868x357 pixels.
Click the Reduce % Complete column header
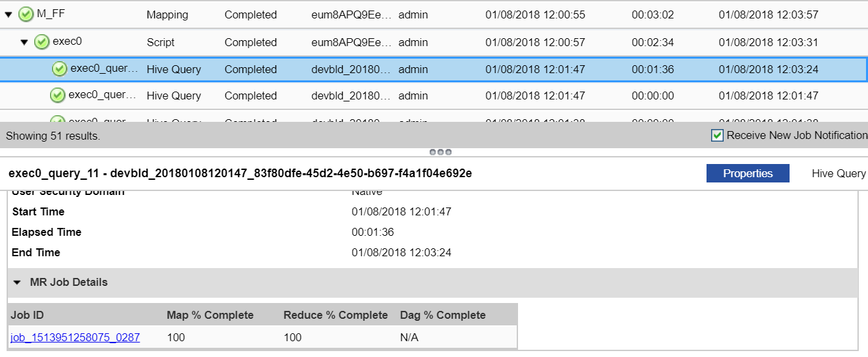click(x=335, y=315)
